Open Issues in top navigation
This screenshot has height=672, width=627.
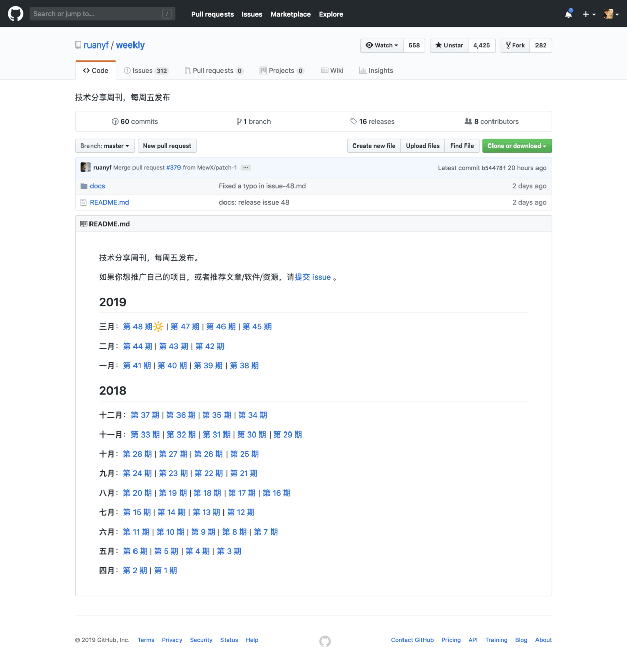pyautogui.click(x=252, y=14)
